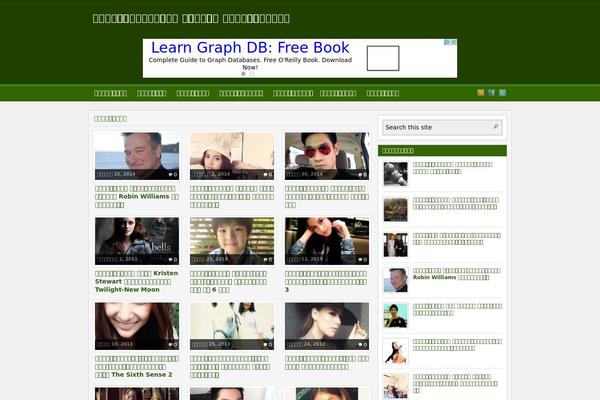Open the smiling red-haired woman thumbnail
The image size is (600, 400).
click(137, 326)
